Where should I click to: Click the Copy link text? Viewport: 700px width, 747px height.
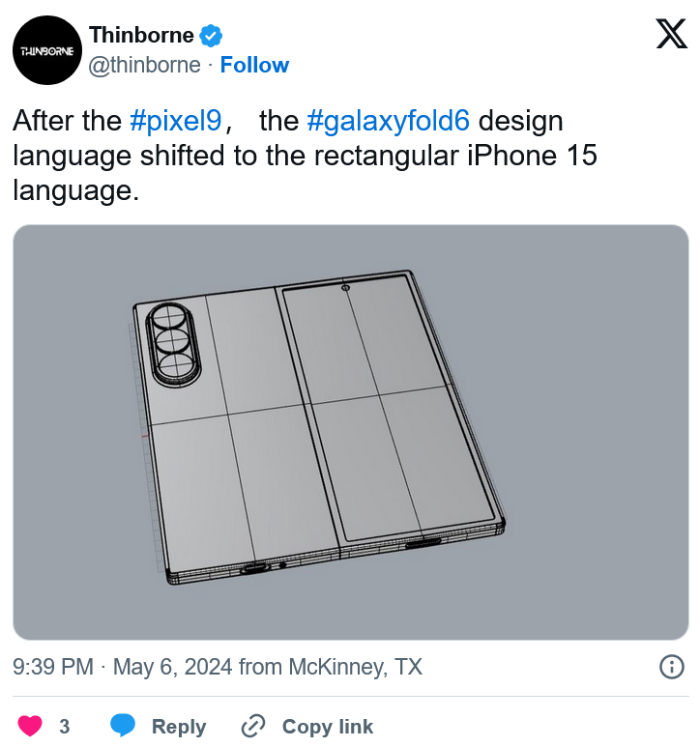328,727
